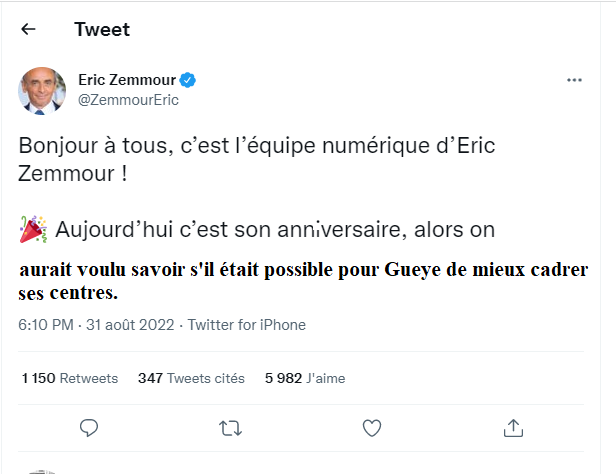Open the 347 Tweets cités list
The image size is (616, 474).
(191, 378)
